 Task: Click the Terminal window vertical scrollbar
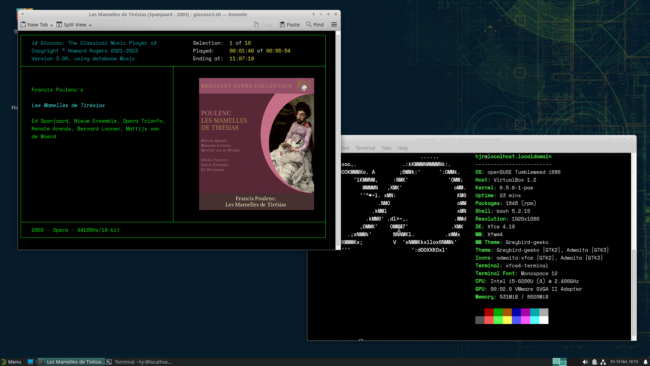click(633, 247)
